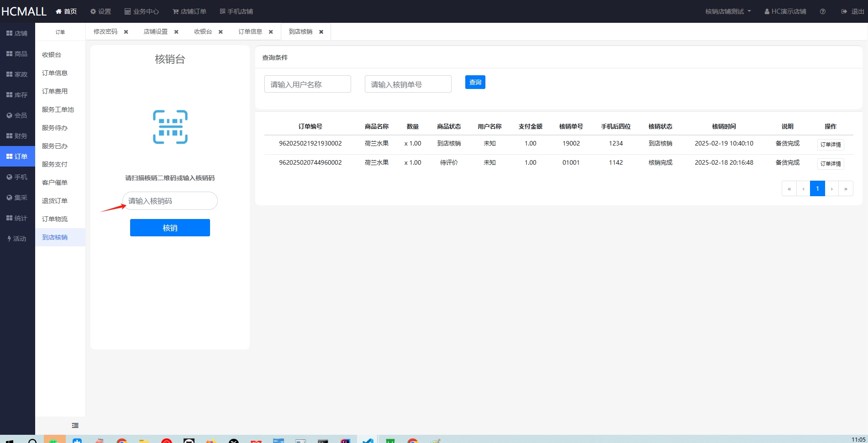Focus the 请输入核销码 input field
The width and height of the screenshot is (868, 443).
(x=170, y=201)
